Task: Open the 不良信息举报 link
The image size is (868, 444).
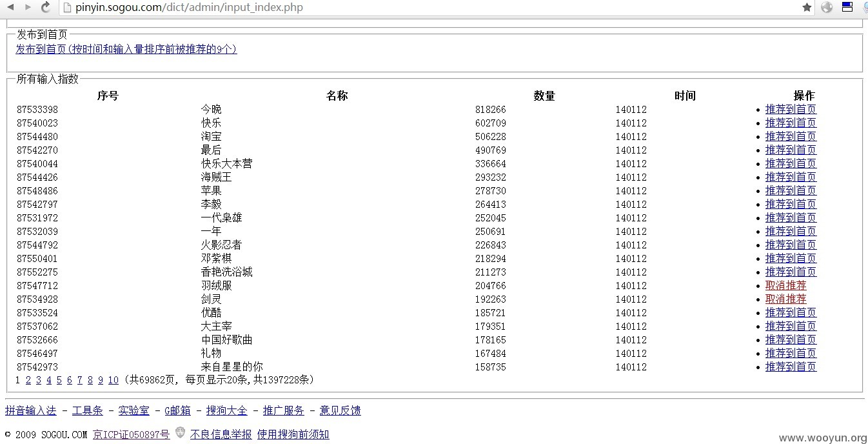Action: (x=221, y=434)
